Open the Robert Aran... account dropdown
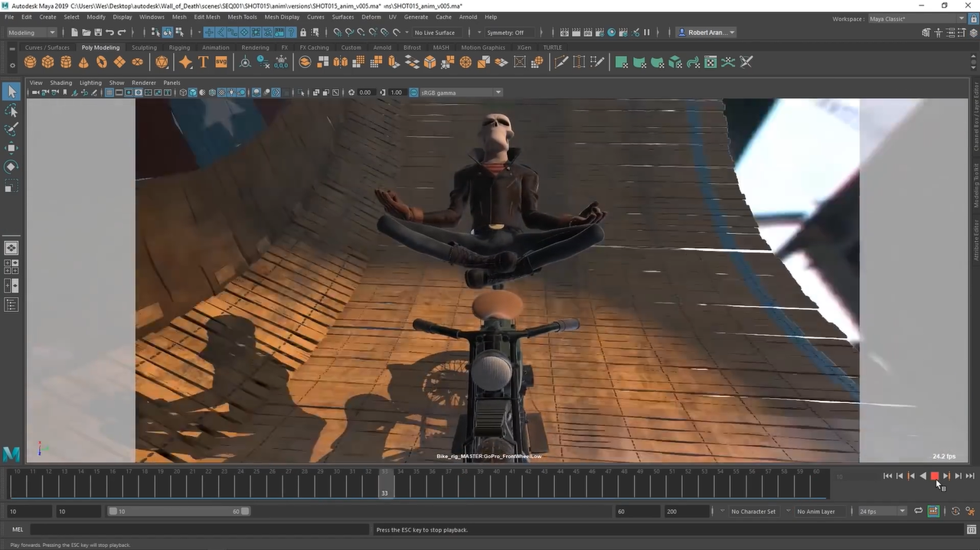 tap(707, 32)
